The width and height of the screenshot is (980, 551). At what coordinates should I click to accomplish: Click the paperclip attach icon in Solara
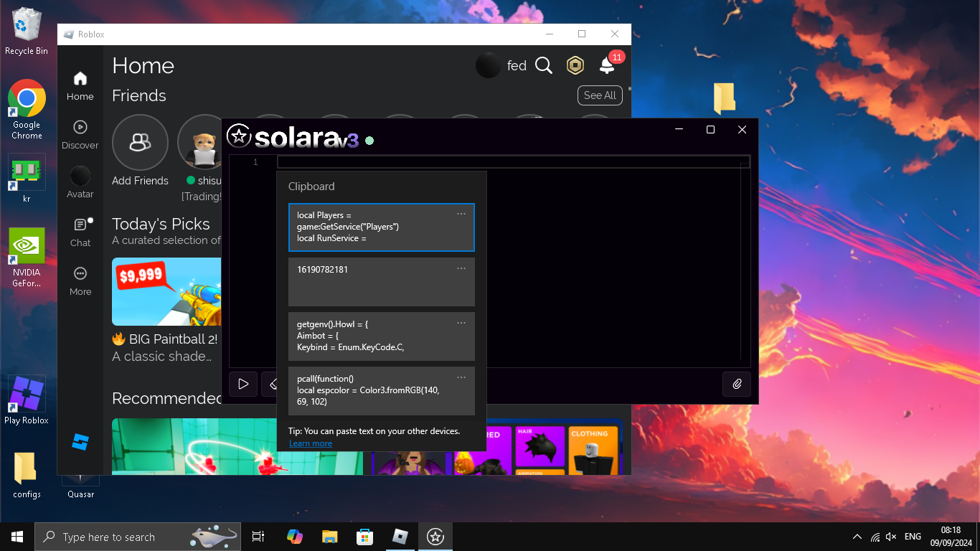click(737, 384)
